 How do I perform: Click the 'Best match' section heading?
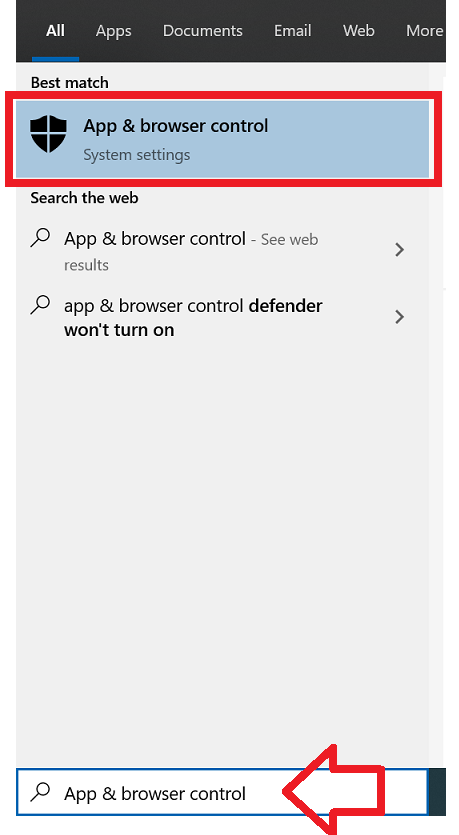coord(70,83)
